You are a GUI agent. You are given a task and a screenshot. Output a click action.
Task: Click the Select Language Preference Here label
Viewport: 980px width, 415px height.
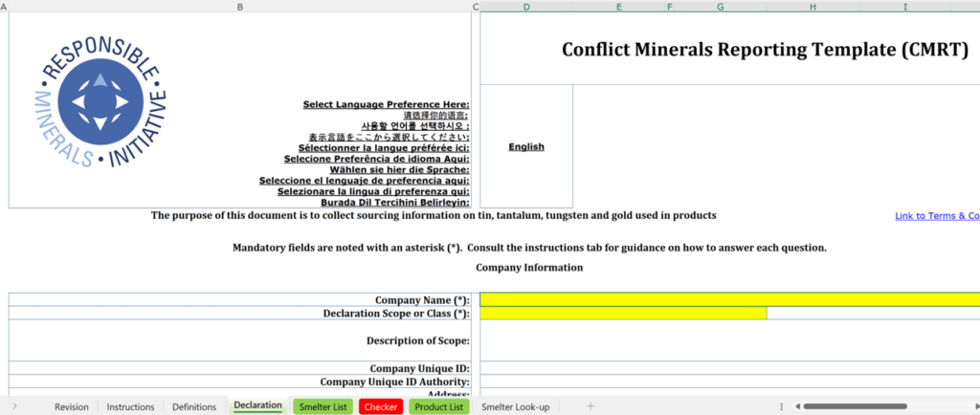[387, 104]
